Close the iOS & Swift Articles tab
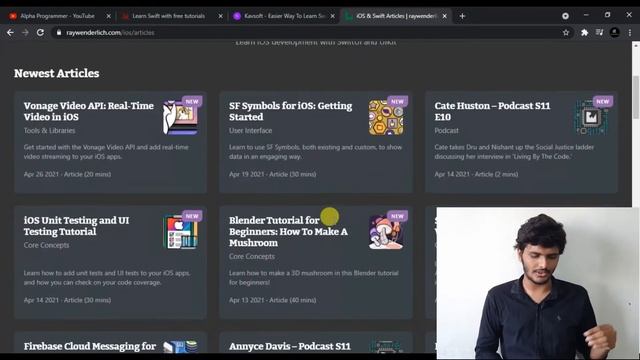Screen dimensions: 640x360 [x=444, y=16]
